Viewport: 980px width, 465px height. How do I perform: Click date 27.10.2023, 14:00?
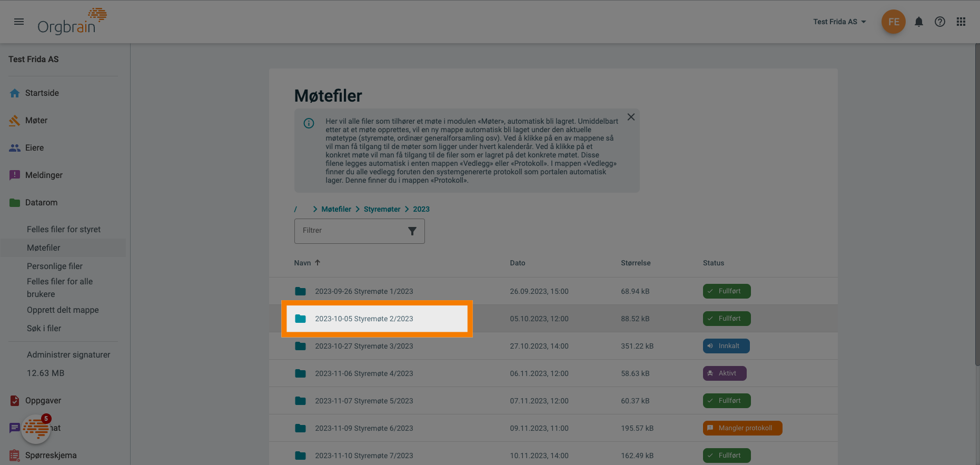tap(539, 346)
